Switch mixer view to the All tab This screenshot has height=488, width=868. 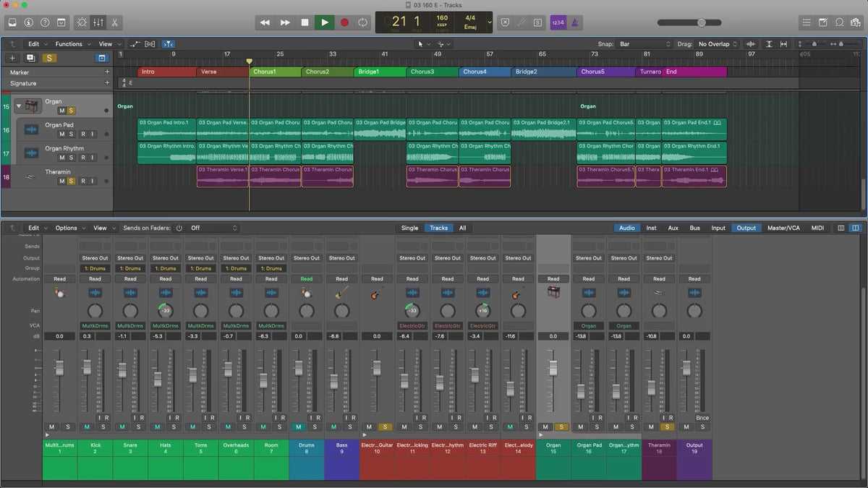[x=462, y=228]
